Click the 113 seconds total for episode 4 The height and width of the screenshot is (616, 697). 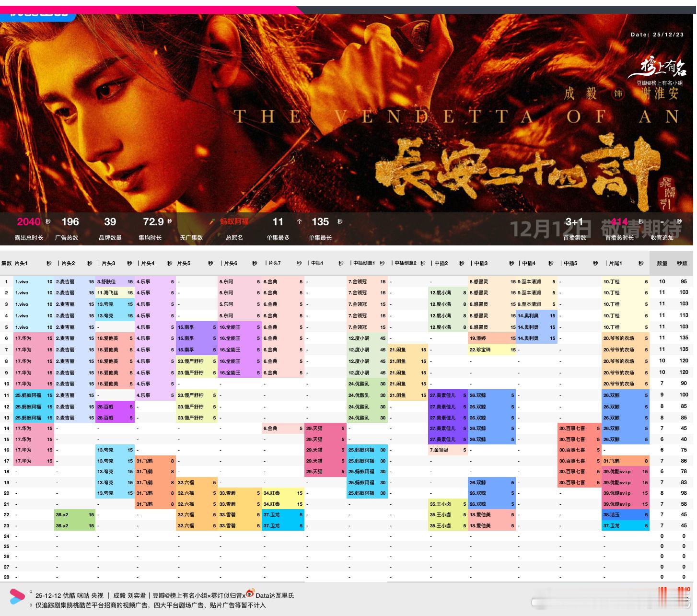[684, 315]
